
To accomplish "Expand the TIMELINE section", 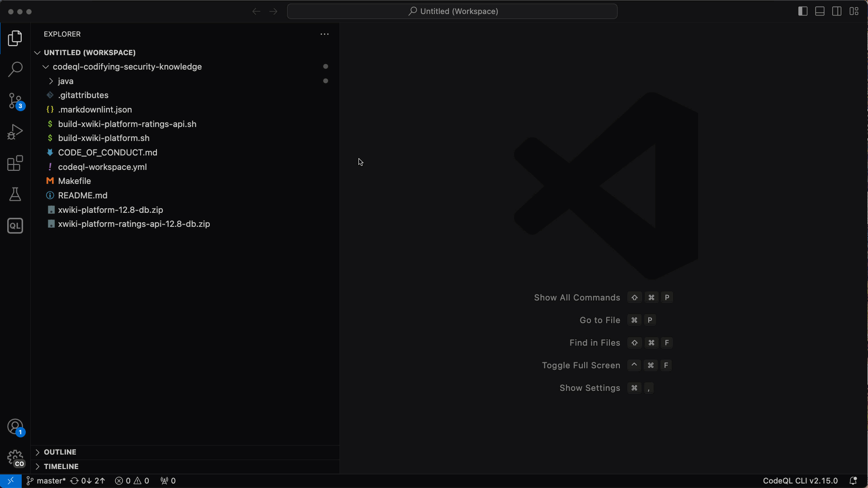I will 61,466.
